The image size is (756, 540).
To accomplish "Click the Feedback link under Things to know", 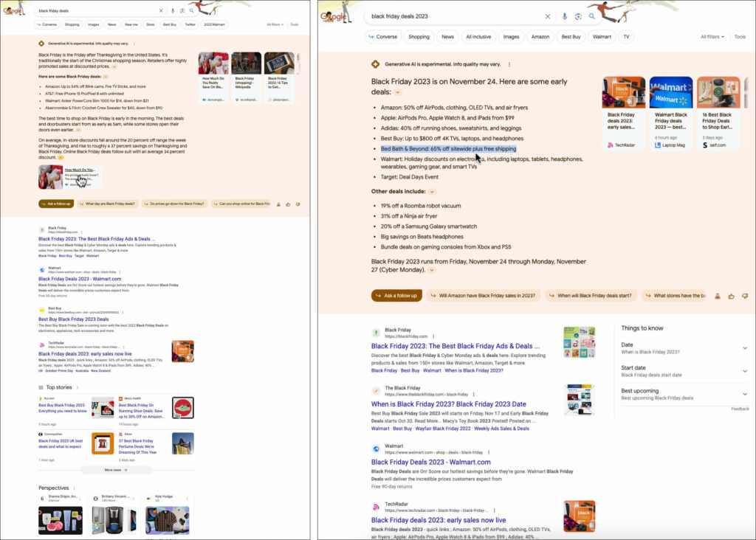I will [740, 409].
